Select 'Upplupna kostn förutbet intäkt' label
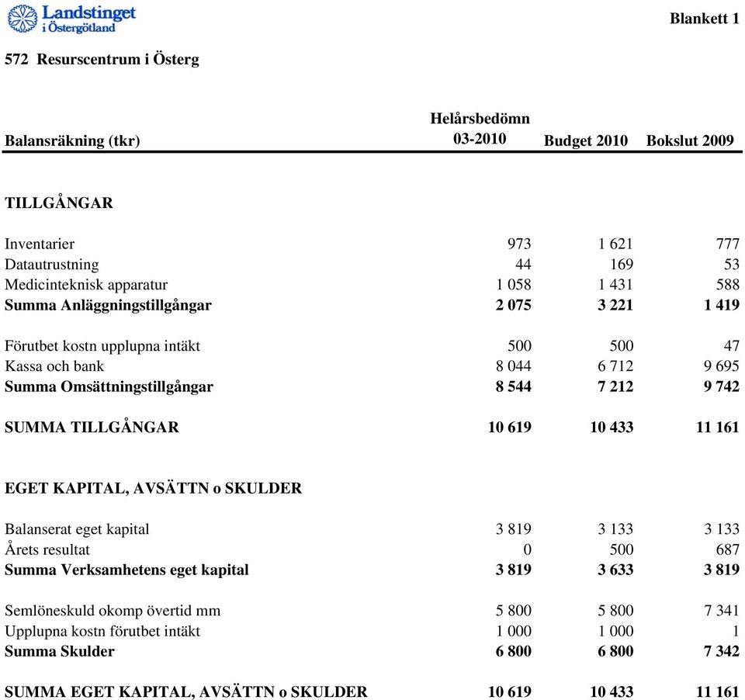This screenshot has height=700, width=745. tap(102, 631)
